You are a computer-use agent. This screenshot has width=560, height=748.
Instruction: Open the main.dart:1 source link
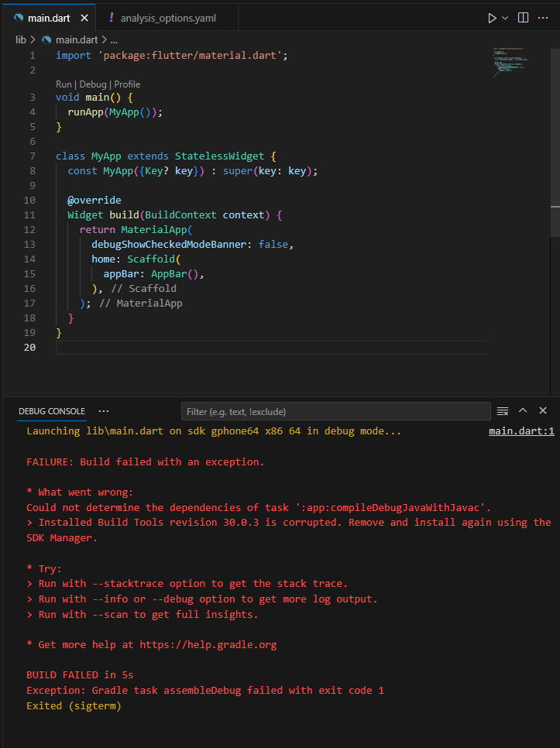coord(521,431)
